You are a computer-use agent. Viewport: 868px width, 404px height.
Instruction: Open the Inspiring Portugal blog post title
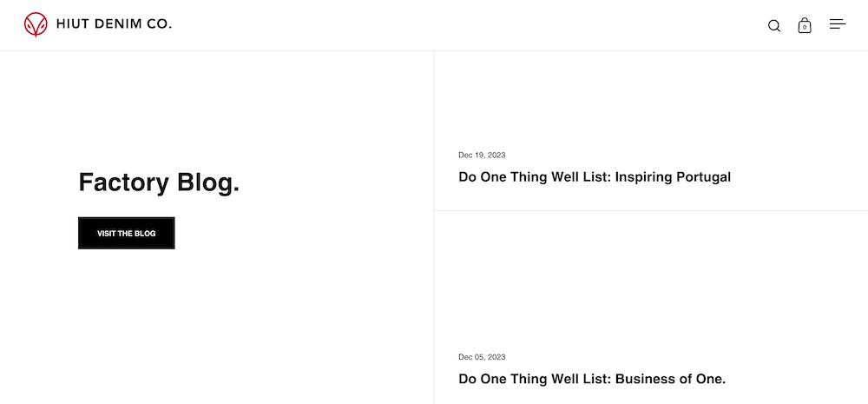tap(595, 177)
